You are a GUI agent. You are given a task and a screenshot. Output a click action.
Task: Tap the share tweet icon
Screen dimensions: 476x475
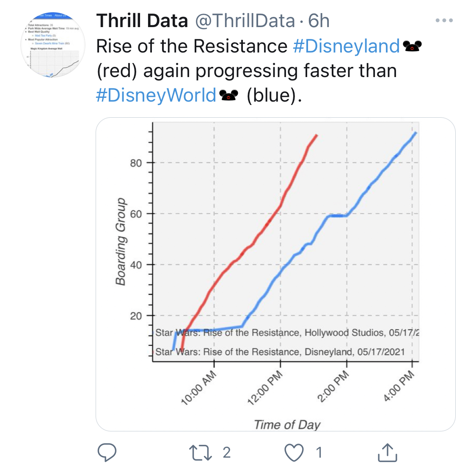click(387, 453)
